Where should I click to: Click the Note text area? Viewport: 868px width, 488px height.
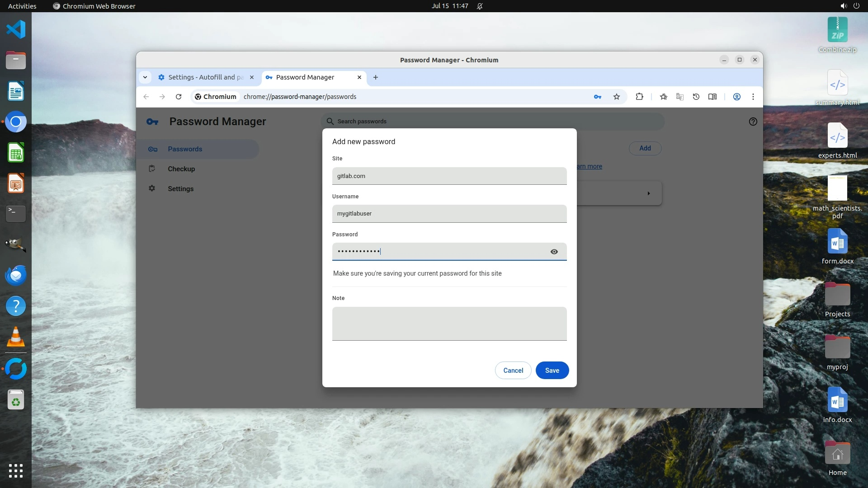click(x=449, y=324)
